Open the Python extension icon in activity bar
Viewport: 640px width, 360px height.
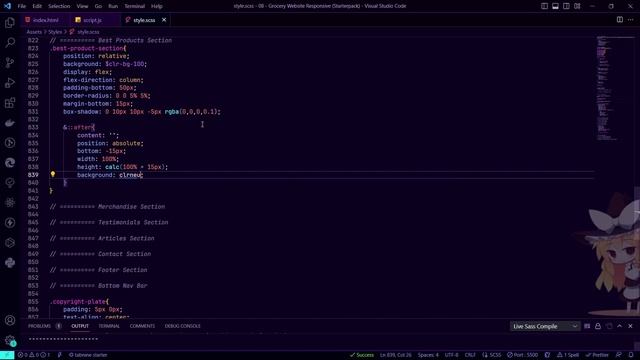(x=10, y=262)
